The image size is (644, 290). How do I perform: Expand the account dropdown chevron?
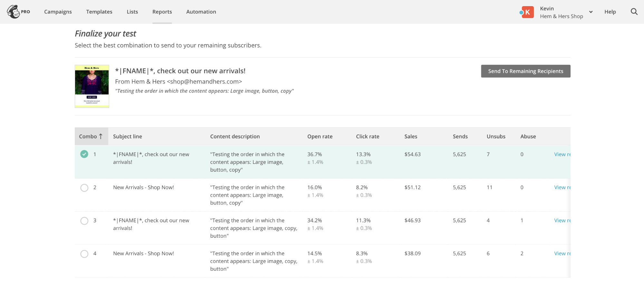point(591,12)
